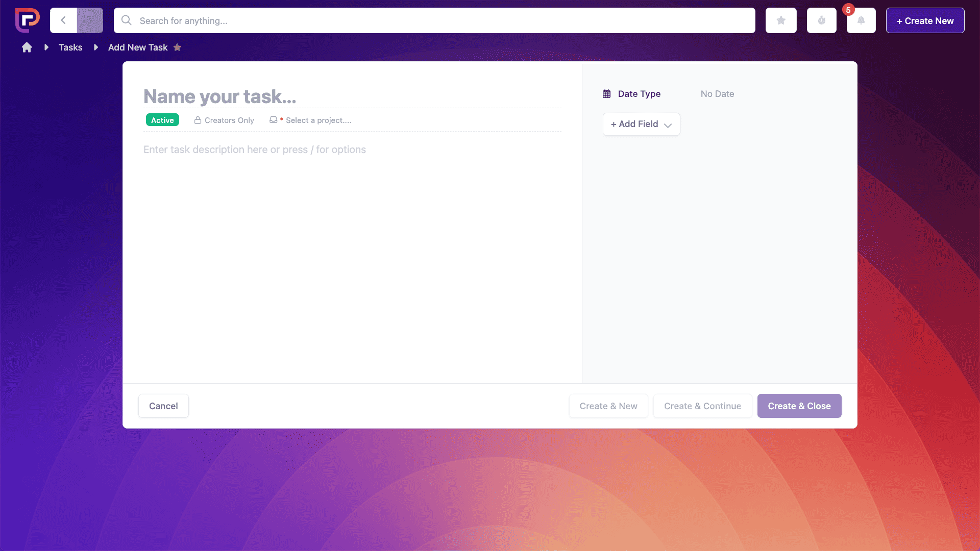Screen dimensions: 980x551
Task: Click the thumbs up icon in header
Action: 821,20
